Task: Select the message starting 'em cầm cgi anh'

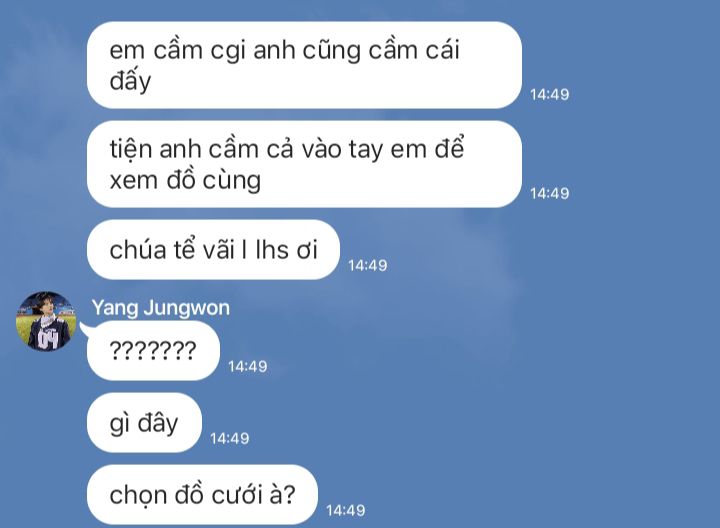Action: pos(304,65)
